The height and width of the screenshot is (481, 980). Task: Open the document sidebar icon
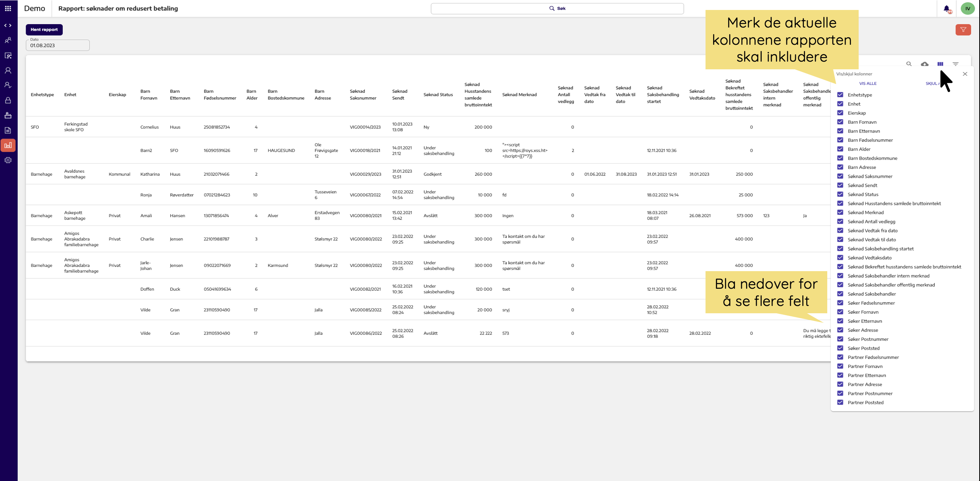coord(8,130)
